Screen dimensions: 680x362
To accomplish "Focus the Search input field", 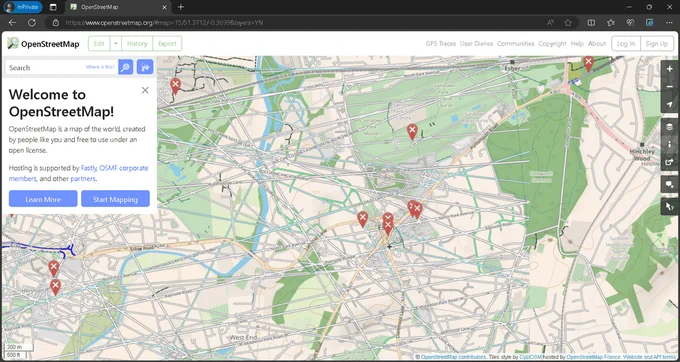I will coord(61,67).
